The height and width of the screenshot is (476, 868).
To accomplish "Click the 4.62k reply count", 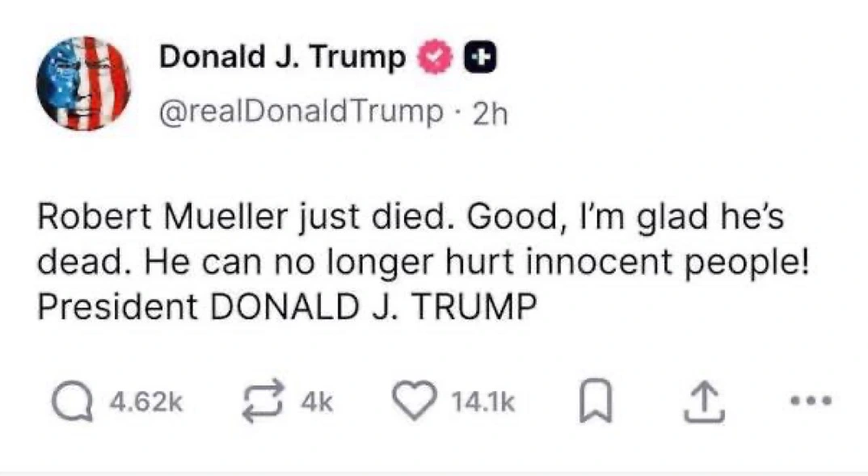I will (145, 402).
